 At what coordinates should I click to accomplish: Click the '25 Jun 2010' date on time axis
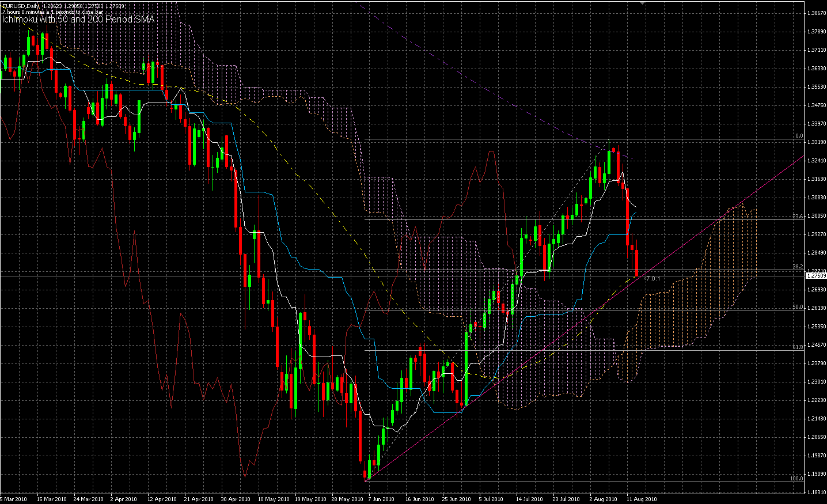(456, 499)
